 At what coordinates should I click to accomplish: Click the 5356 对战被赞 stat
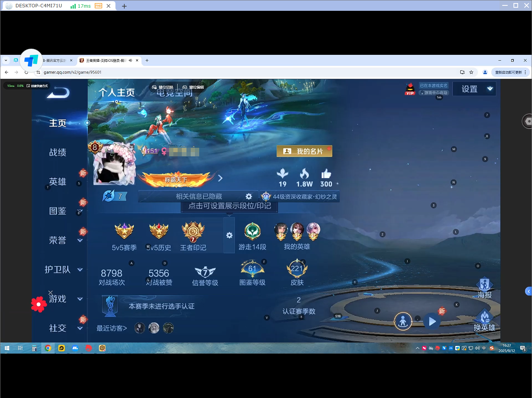(x=159, y=278)
